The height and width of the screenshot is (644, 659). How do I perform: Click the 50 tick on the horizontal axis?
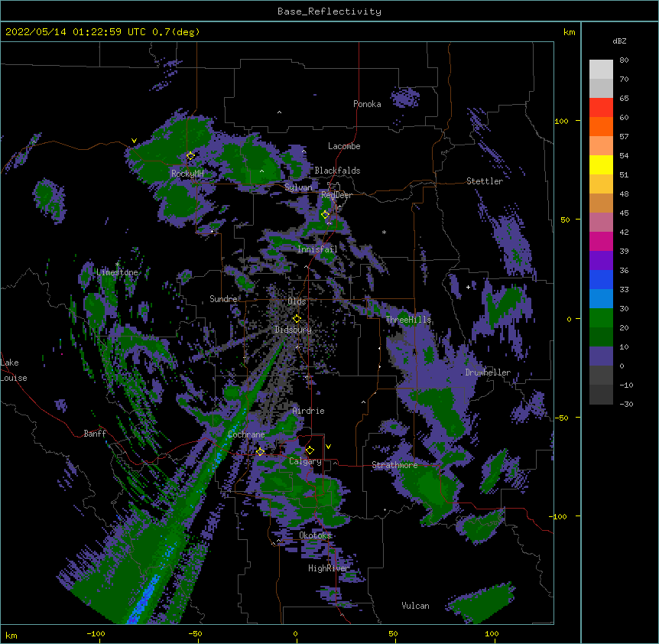pos(393,633)
